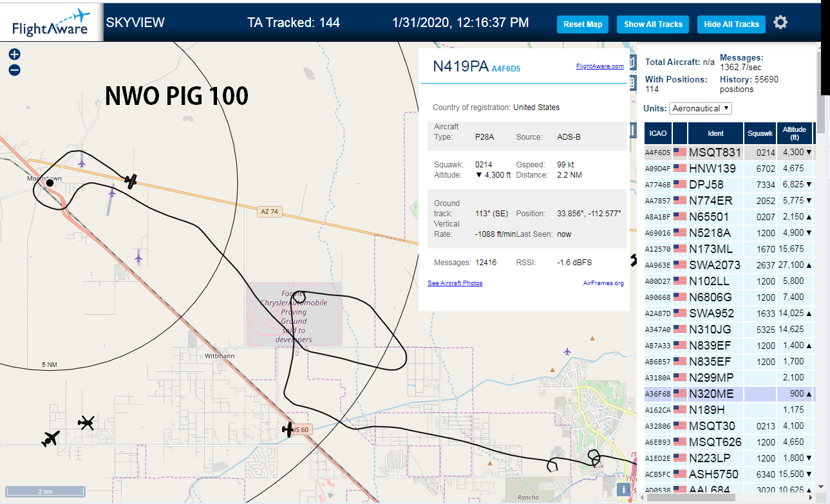This screenshot has width=830, height=504.
Task: Sort the table by the ICAO column
Action: (658, 133)
